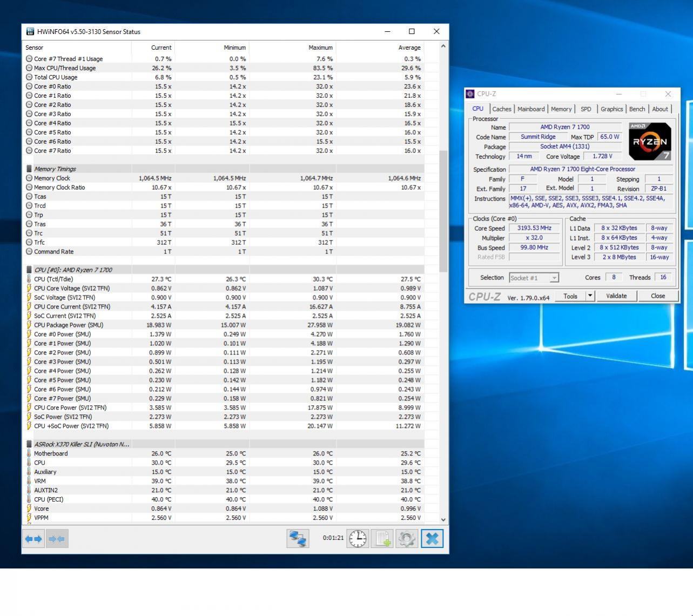
Task: Click the Ryzen 7 logo in CPU-Z
Action: tap(650, 142)
